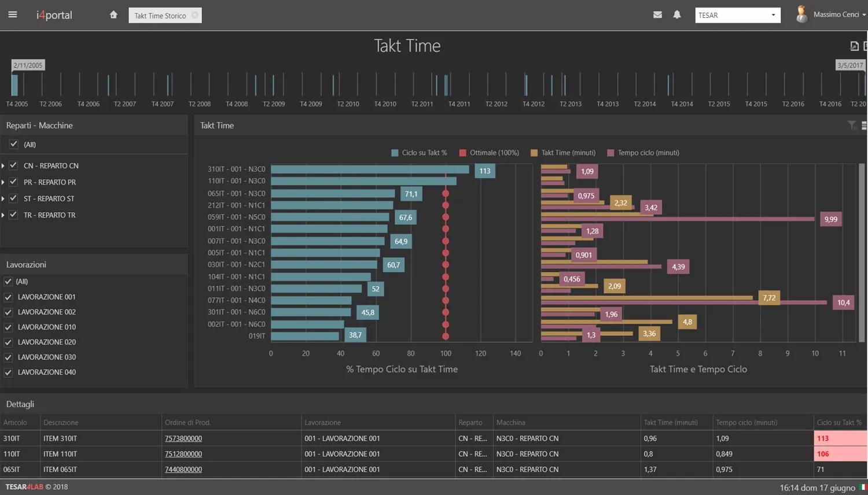
Task: Click the home icon in top bar
Action: click(113, 14)
